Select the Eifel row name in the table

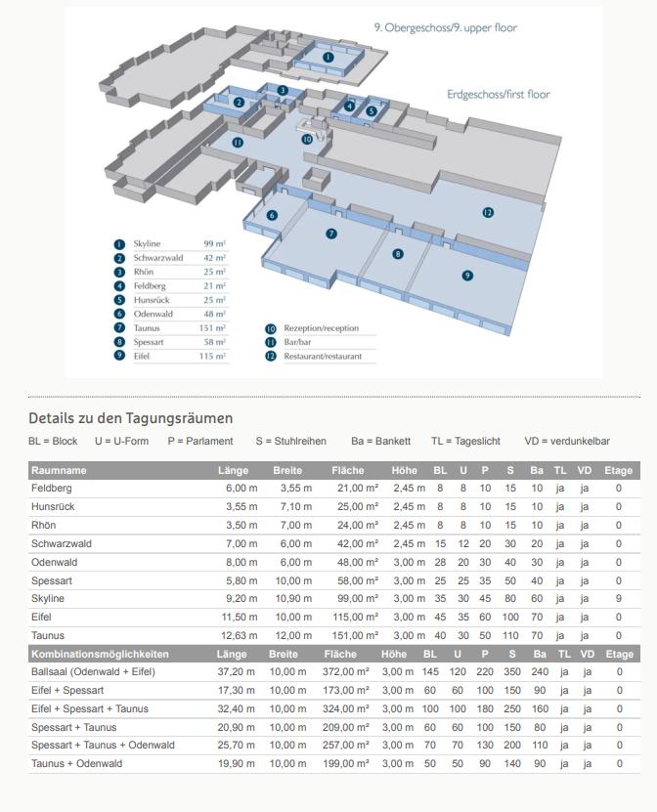tap(41, 618)
